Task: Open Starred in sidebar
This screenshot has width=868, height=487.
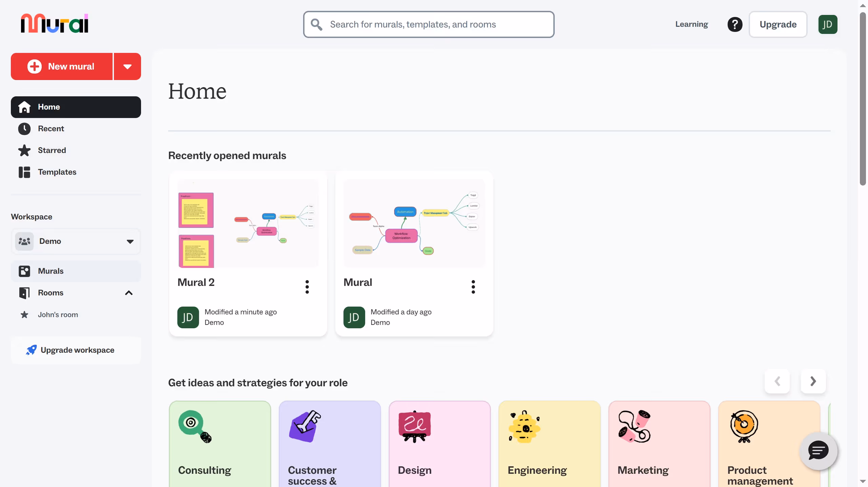Action: 76,151
